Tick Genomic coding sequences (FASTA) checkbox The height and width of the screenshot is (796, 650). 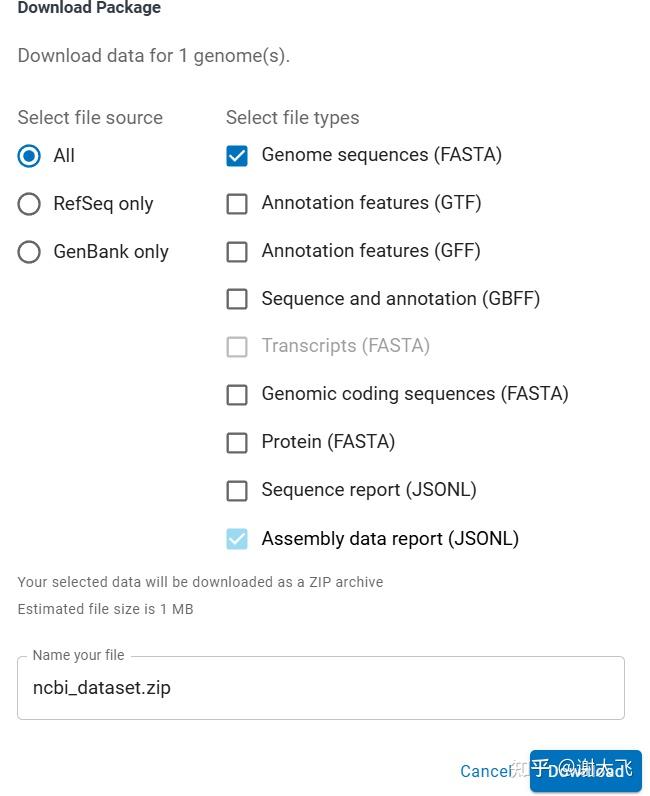(237, 395)
